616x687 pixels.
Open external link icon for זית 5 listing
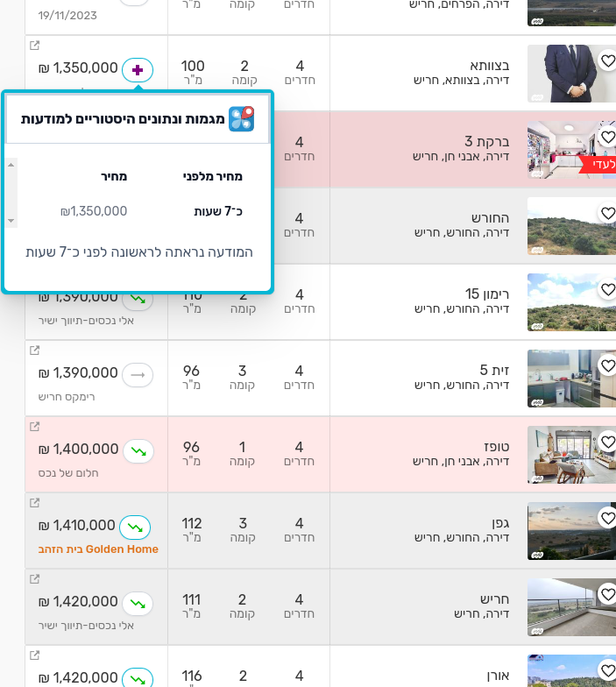[35, 351]
